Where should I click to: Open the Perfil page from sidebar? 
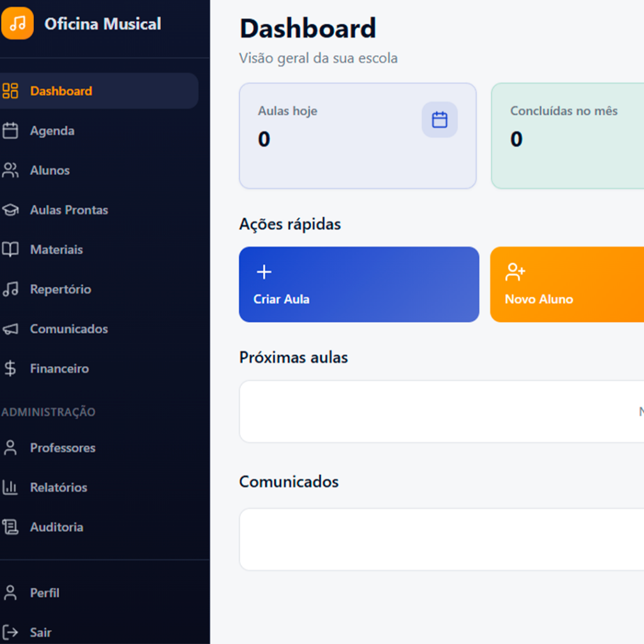coord(45,593)
